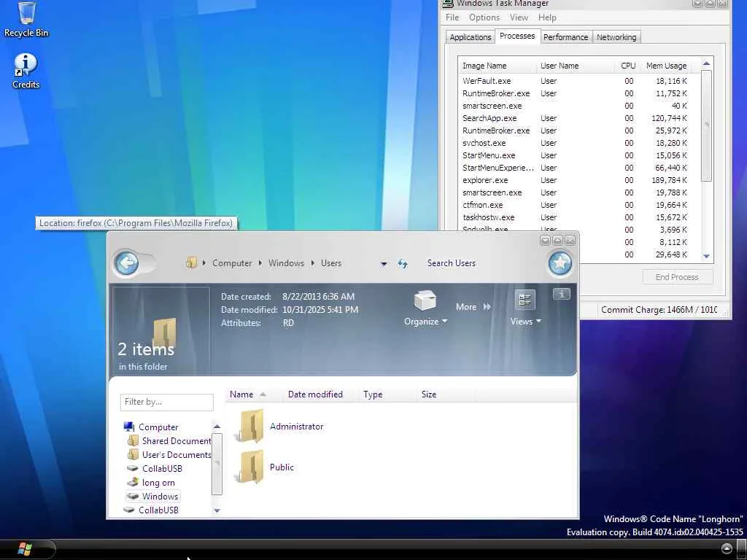The height and width of the screenshot is (560, 747).
Task: Sort processes by Mem Usage column
Action: [668, 66]
